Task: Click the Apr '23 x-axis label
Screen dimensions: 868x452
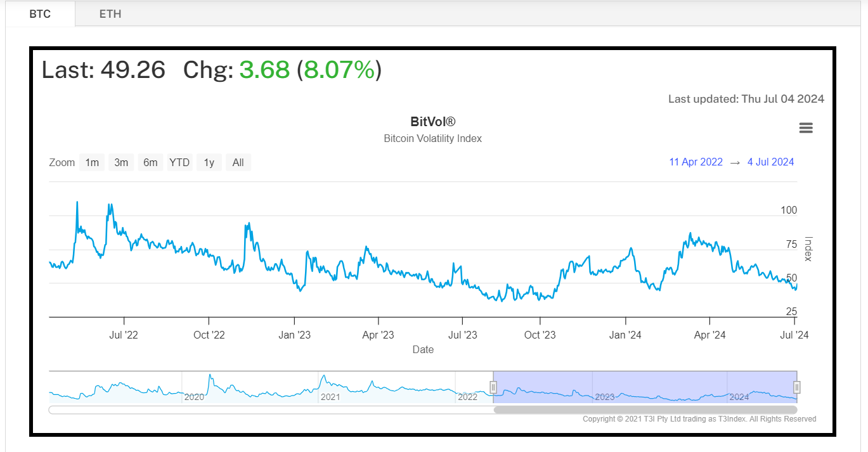Action: [379, 335]
